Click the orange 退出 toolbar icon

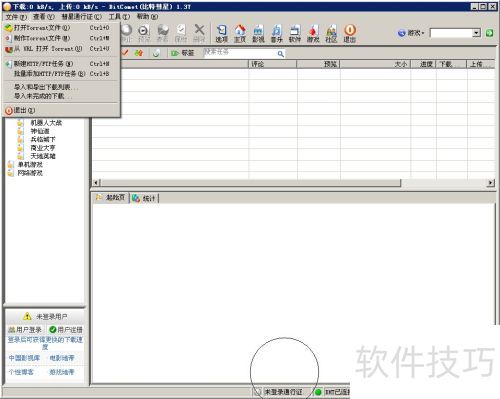[350, 34]
